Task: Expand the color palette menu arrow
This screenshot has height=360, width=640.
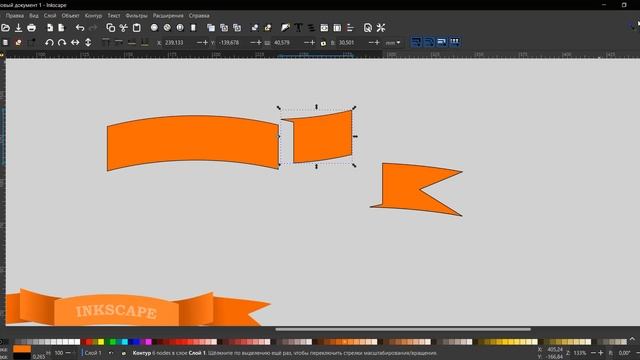Action: click(x=632, y=340)
